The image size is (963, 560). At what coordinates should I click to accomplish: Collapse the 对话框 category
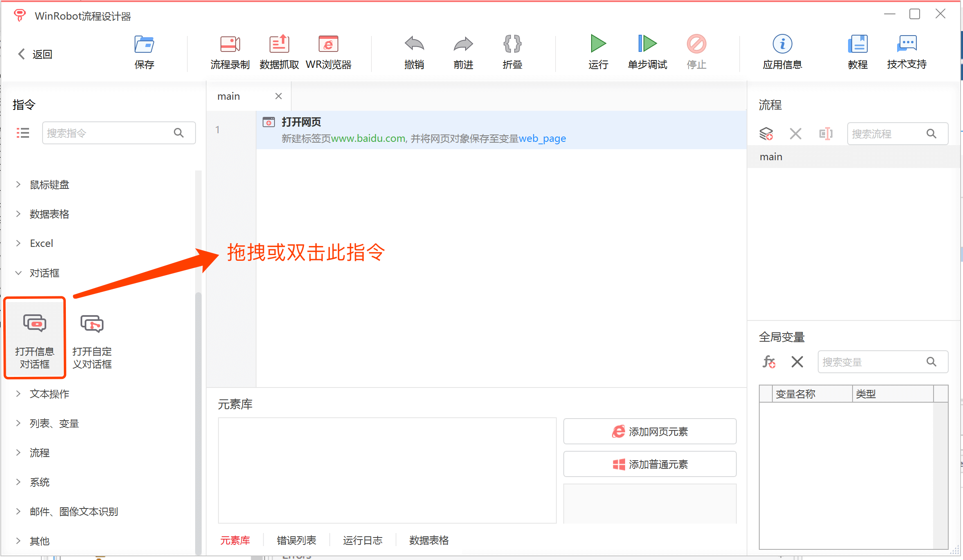[44, 273]
